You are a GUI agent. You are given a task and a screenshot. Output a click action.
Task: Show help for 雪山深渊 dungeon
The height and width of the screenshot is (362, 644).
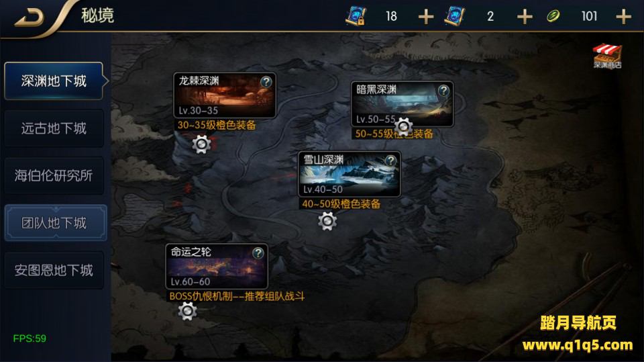click(390, 161)
